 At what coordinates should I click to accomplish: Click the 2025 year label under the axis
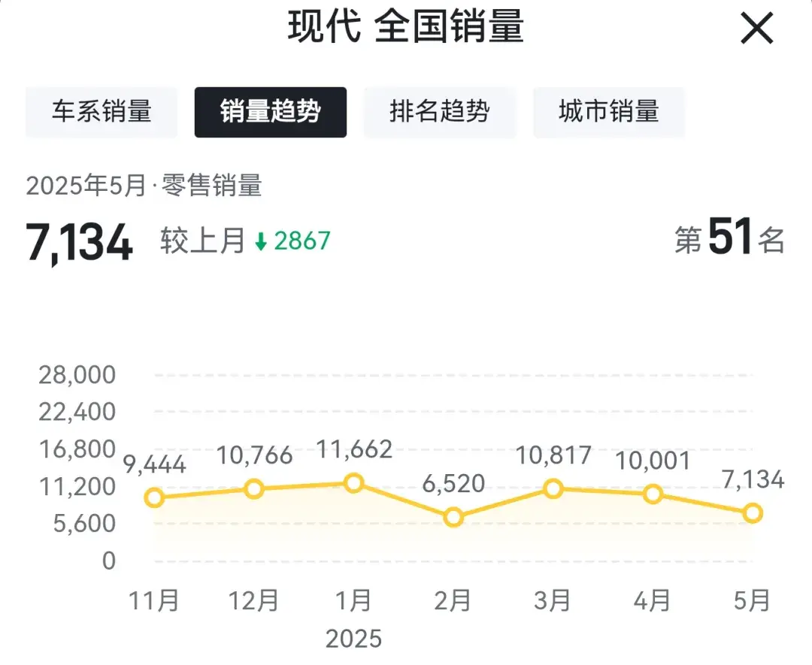(x=353, y=639)
